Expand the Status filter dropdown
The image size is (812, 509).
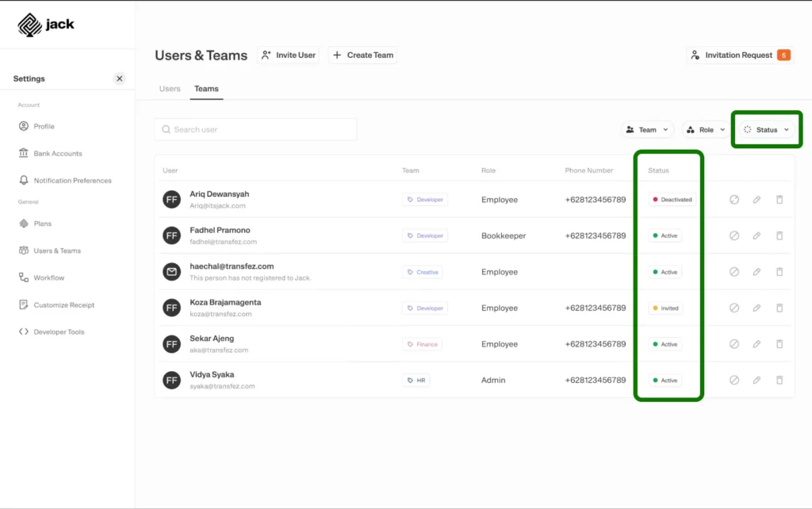point(767,129)
